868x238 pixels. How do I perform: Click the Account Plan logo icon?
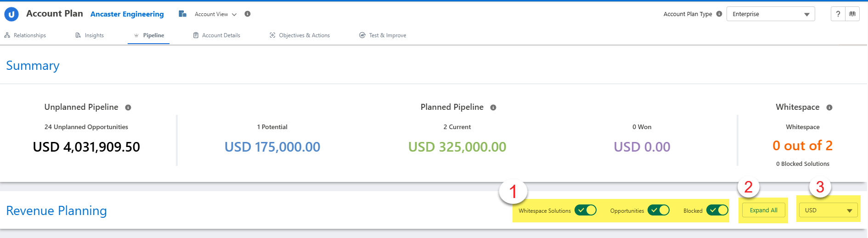coord(11,14)
